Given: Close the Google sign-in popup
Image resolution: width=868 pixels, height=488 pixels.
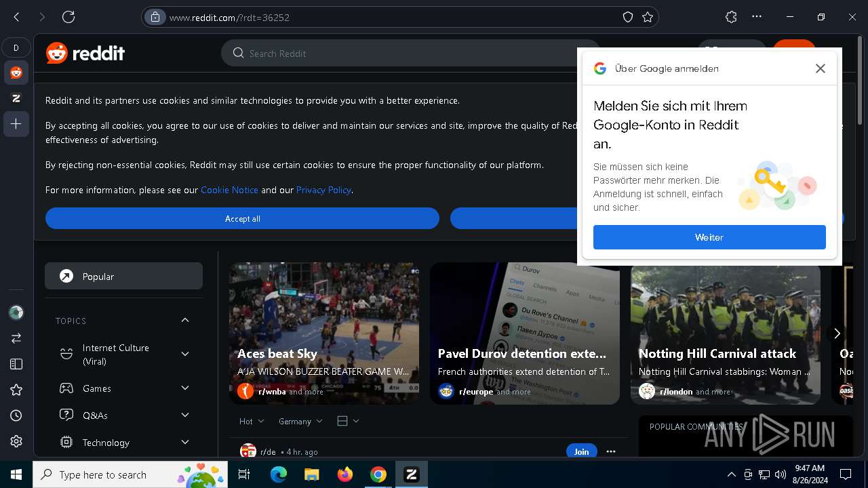Looking at the screenshot, I should (821, 68).
